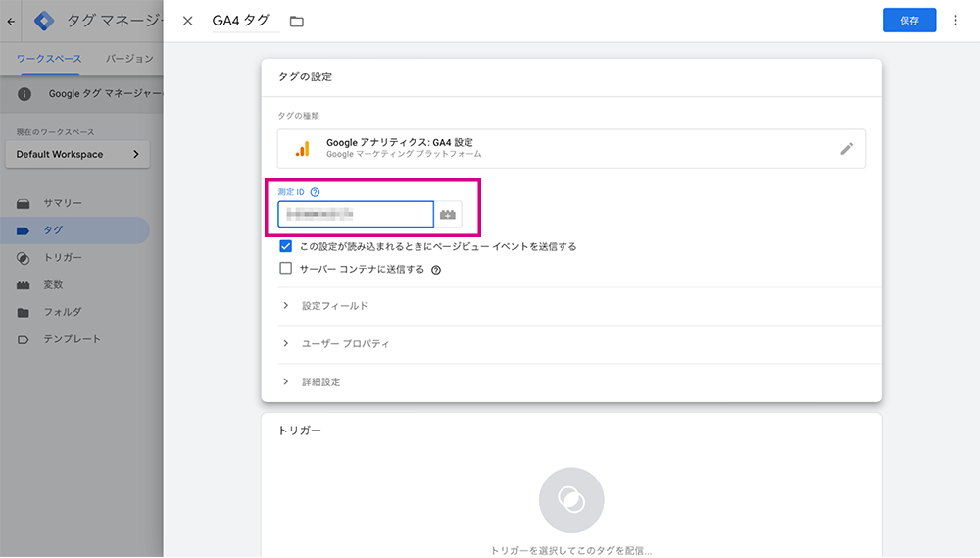The image size is (980, 558).
Task: Open variable picker beside 測定 ID field
Action: [x=448, y=214]
